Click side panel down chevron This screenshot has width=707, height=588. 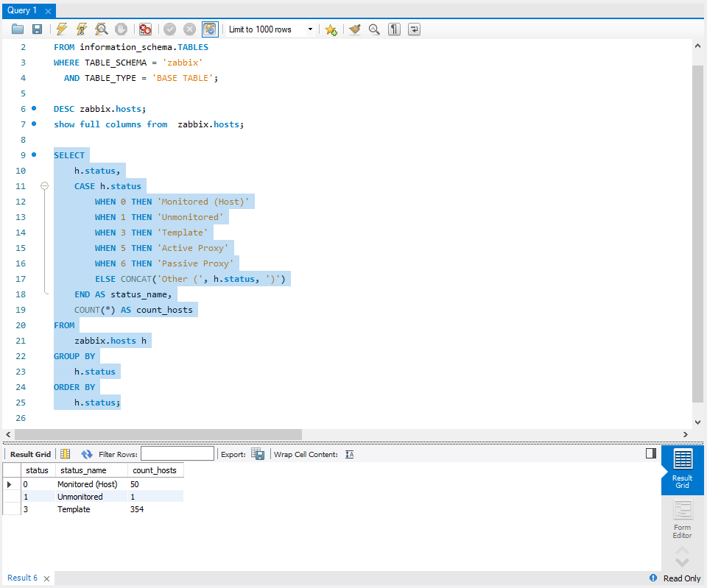click(x=682, y=562)
